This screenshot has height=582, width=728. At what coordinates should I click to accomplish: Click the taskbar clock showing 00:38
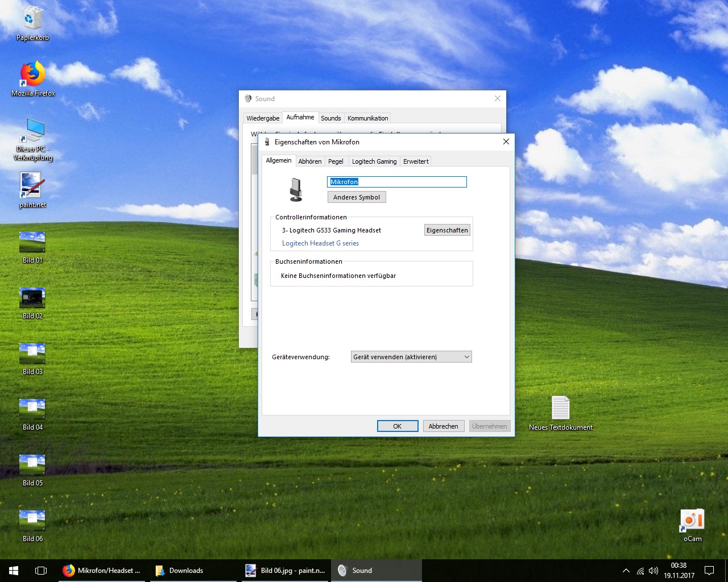pyautogui.click(x=679, y=571)
